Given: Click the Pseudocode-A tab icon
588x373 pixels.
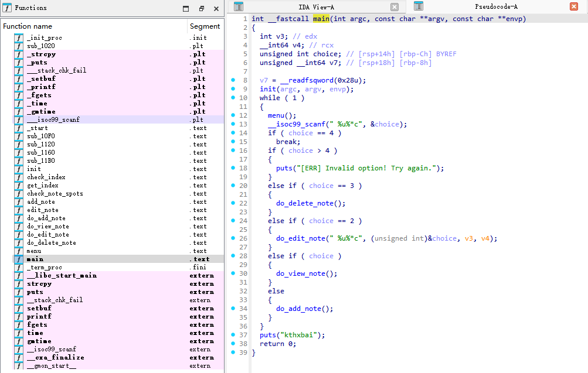Looking at the screenshot, I should pyautogui.click(x=419, y=6).
